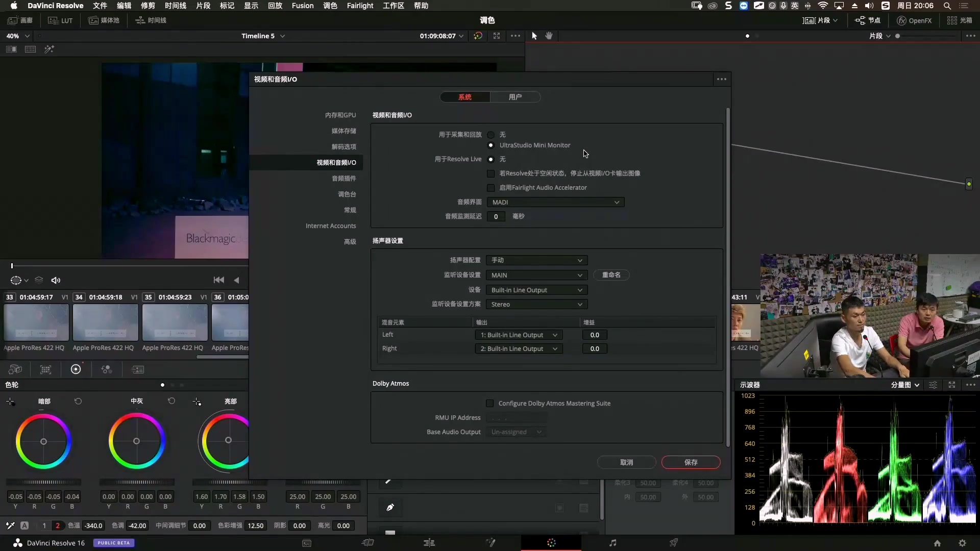Select '无' for capture and playback
The height and width of the screenshot is (551, 980).
pos(491,135)
